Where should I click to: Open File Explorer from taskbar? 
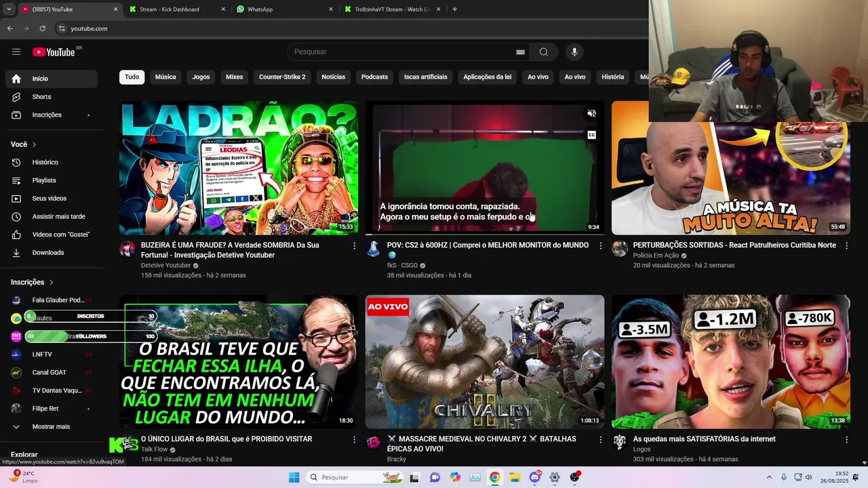click(x=515, y=477)
